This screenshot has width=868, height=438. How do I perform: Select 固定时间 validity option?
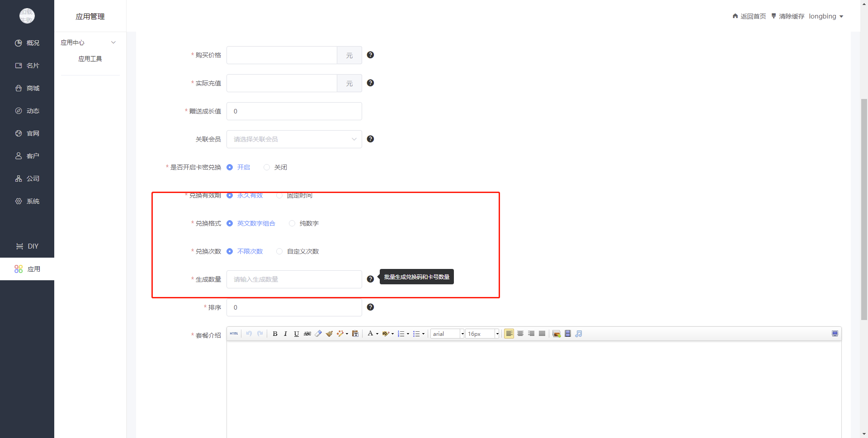(294, 195)
